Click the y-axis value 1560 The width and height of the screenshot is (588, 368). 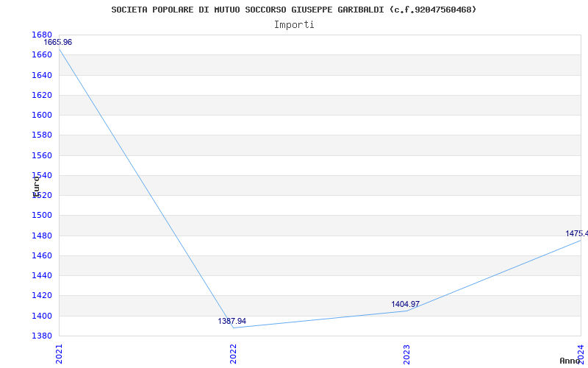point(42,155)
